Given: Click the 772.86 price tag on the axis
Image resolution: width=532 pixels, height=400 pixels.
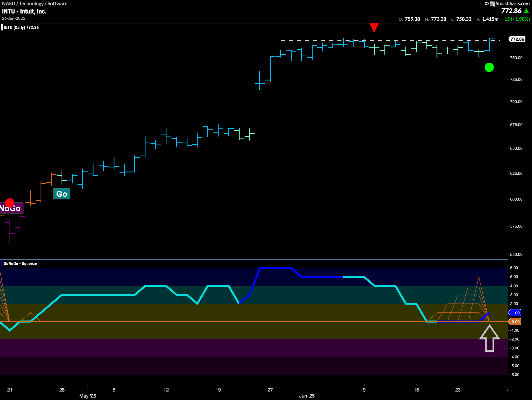Looking at the screenshot, I should click(517, 39).
